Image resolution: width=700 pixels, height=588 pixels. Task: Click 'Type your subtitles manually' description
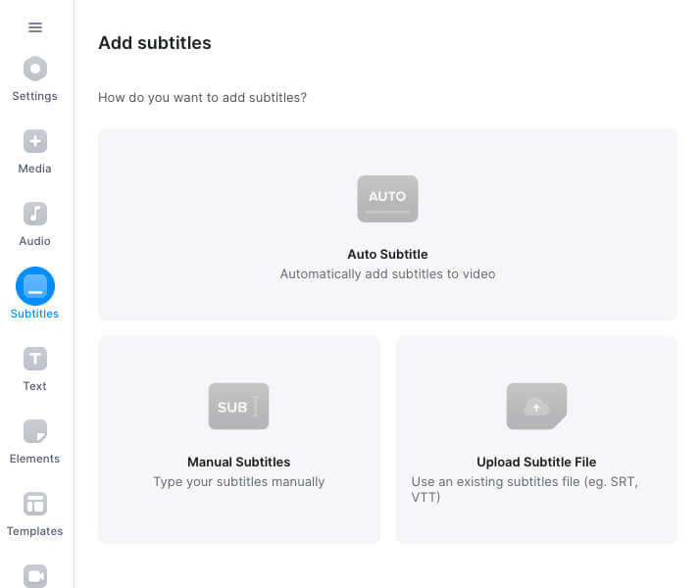239,482
